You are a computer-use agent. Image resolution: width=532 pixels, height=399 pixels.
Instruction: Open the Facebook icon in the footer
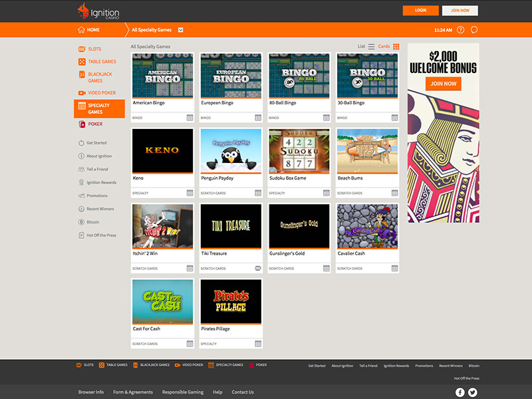(460, 392)
